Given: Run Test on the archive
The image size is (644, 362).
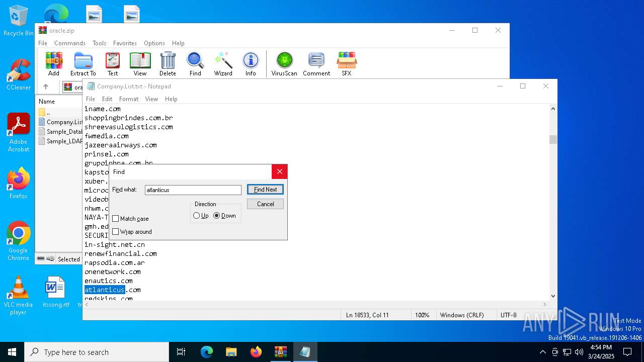Looking at the screenshot, I should pyautogui.click(x=113, y=64).
